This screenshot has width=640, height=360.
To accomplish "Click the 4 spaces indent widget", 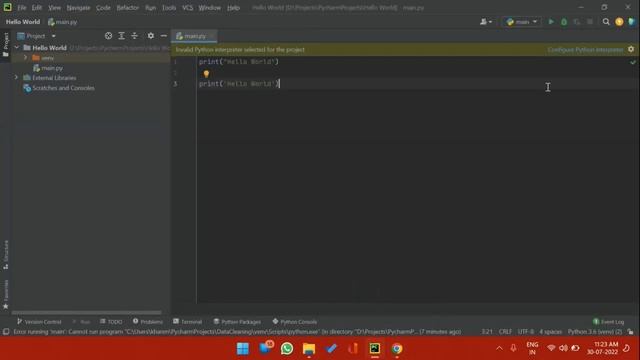I will click(x=551, y=332).
